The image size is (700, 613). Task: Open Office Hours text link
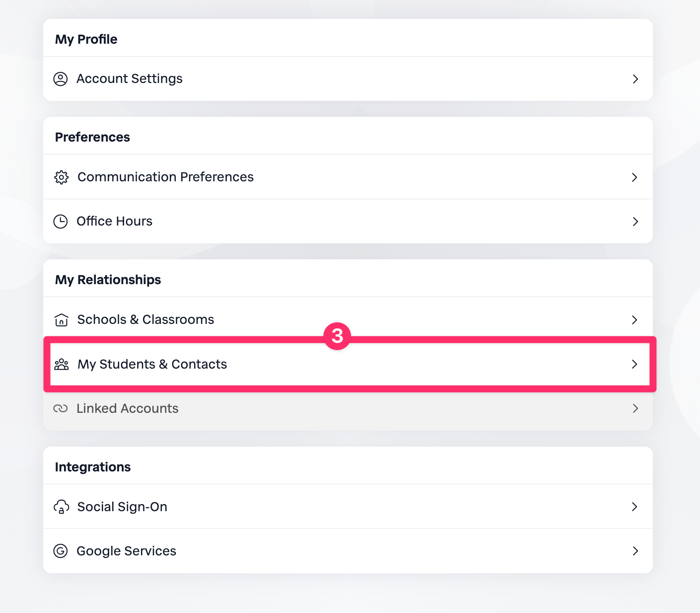tap(114, 222)
